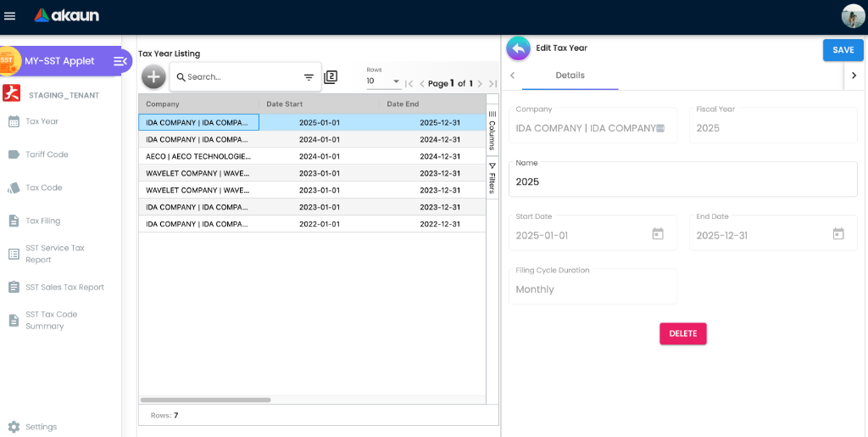Open the Filters side panel
Viewport: 868px width, 437px height.
click(x=492, y=178)
